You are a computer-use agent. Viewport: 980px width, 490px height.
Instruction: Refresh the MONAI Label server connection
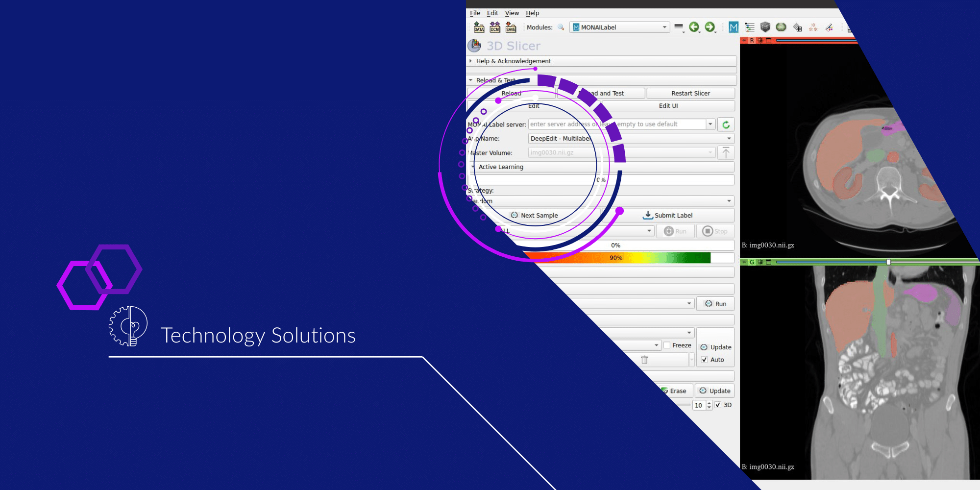coord(726,124)
